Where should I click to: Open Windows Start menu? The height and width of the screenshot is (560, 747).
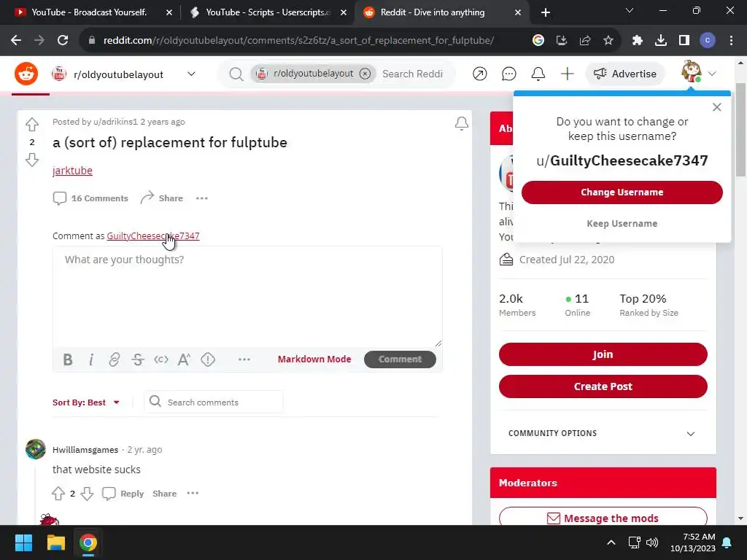23,542
